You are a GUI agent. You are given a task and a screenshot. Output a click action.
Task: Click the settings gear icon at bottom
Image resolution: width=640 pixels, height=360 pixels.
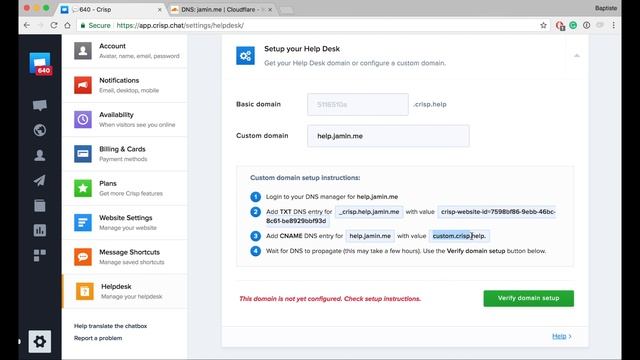coord(40,341)
